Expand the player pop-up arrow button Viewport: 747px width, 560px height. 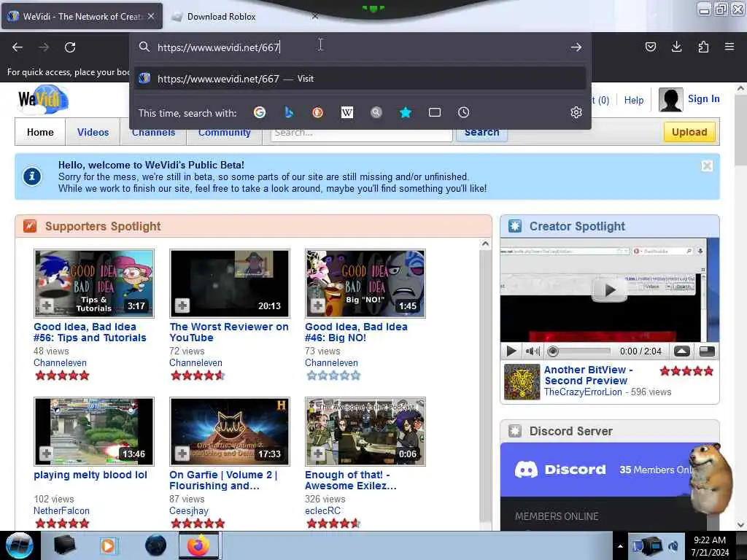pos(682,351)
